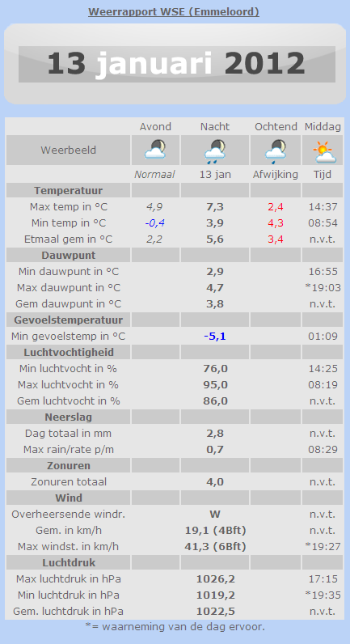This screenshot has height=644, width=350.
Task: Select the Dauwpunt section header
Action: coord(68,255)
